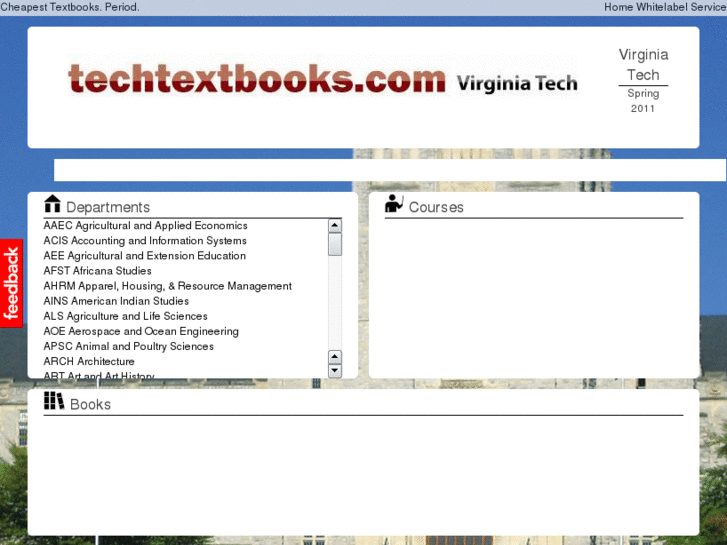727x545 pixels.
Task: Click the Departments list scrollbar thumb
Action: pos(335,244)
